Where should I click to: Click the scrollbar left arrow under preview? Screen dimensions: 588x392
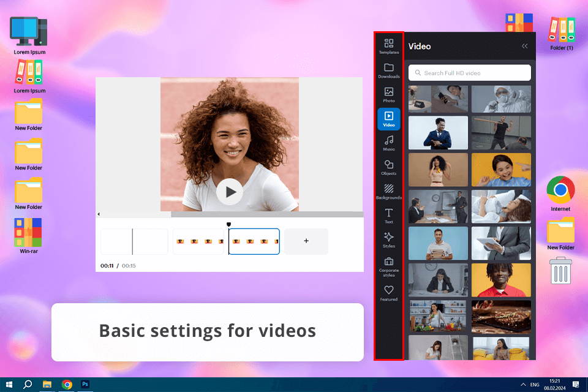coord(99,214)
